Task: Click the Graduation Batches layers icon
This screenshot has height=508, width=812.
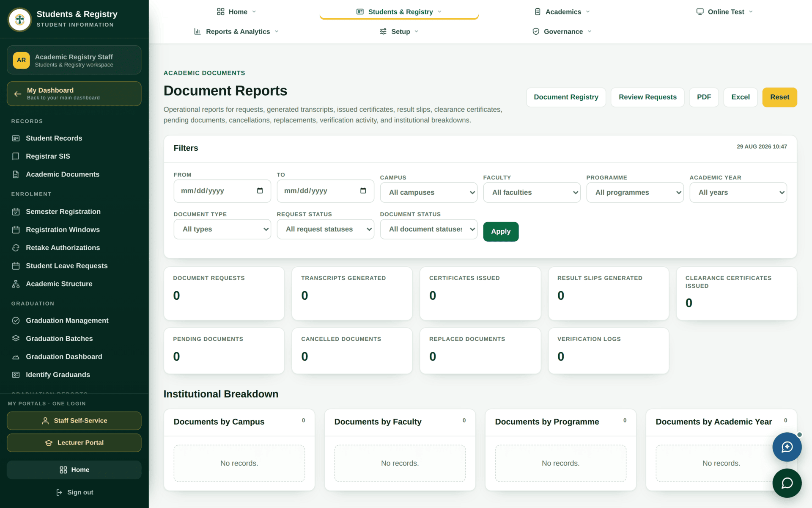Action: coord(16,339)
